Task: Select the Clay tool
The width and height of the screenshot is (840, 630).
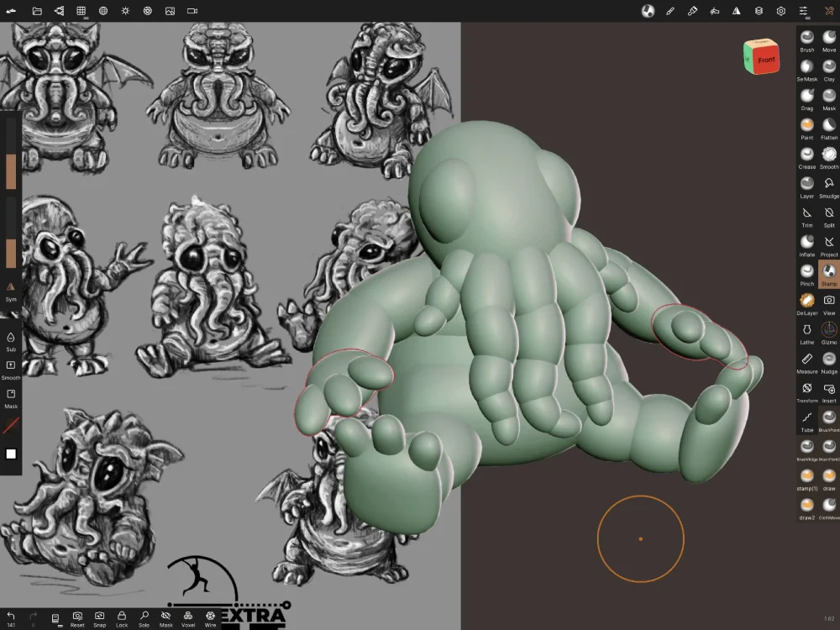Action: coord(829,71)
